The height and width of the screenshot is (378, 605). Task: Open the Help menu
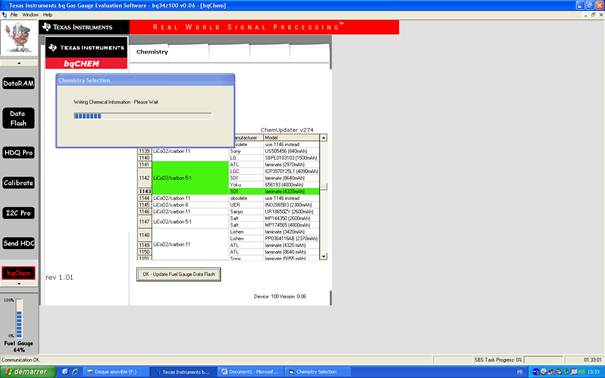[x=47, y=15]
